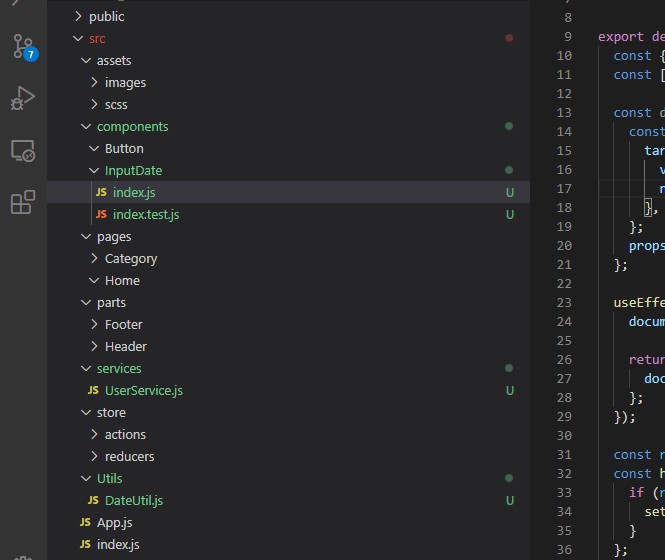
Task: Click the green status dot on Utils
Action: (509, 478)
